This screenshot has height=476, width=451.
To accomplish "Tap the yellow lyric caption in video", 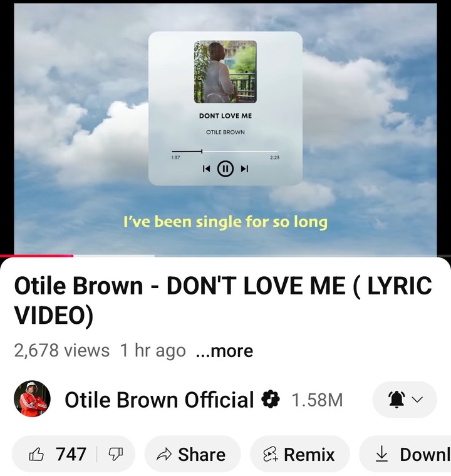I will [x=225, y=222].
